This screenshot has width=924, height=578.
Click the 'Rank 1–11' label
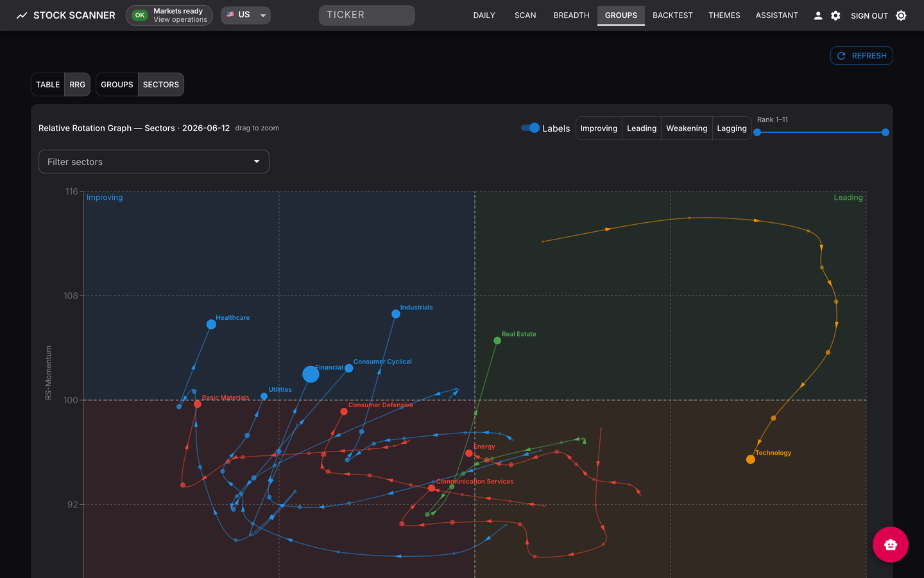click(773, 119)
